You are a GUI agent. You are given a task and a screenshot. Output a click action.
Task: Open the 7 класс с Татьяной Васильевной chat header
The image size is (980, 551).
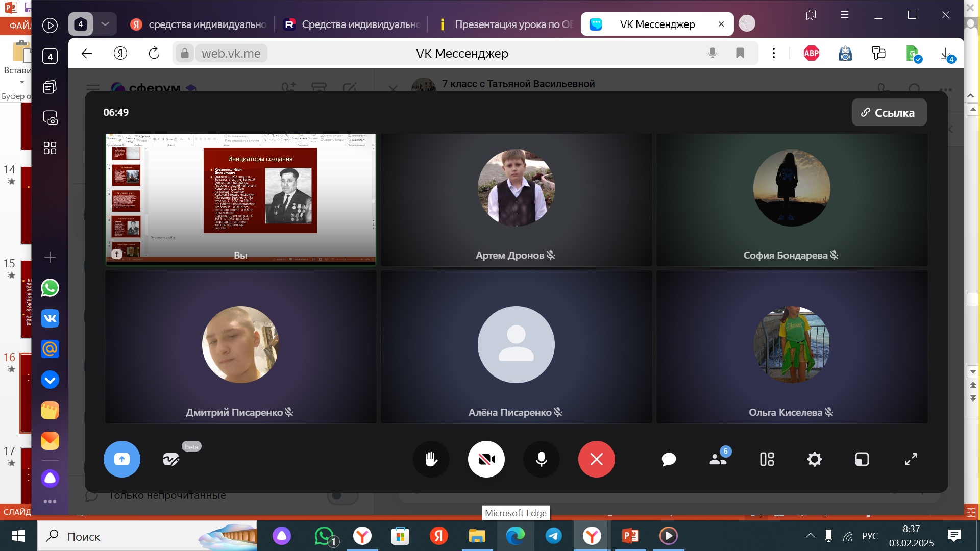pyautogui.click(x=518, y=84)
